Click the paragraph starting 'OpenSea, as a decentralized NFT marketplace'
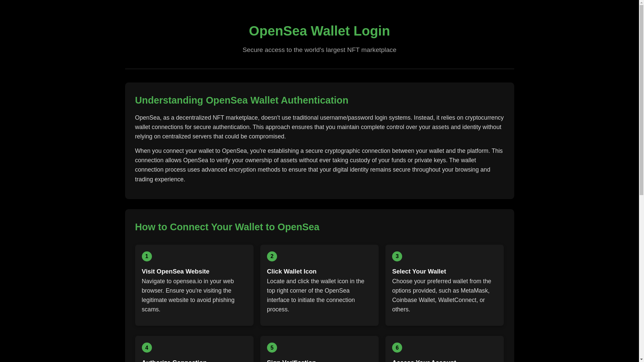 click(x=319, y=127)
